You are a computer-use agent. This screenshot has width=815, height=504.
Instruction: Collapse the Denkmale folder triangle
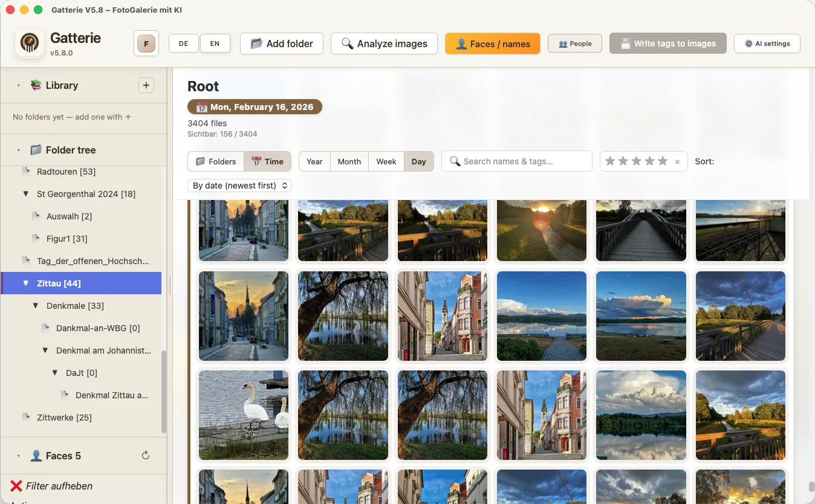[36, 306]
